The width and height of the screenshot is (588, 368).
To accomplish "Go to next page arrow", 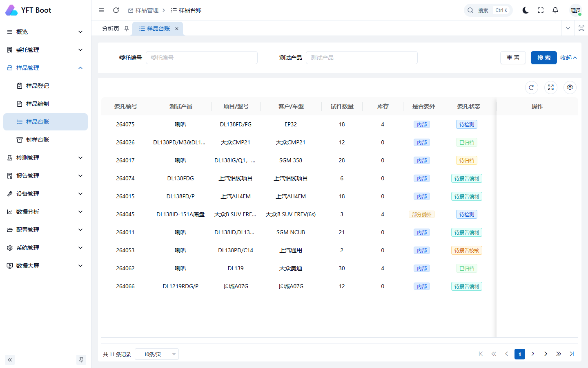I will tap(546, 354).
